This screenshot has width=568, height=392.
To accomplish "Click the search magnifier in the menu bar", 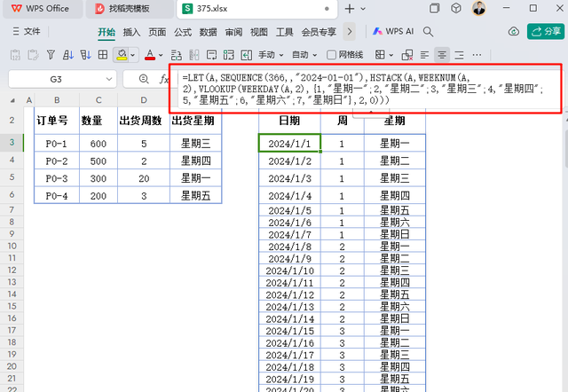I will click(x=428, y=32).
